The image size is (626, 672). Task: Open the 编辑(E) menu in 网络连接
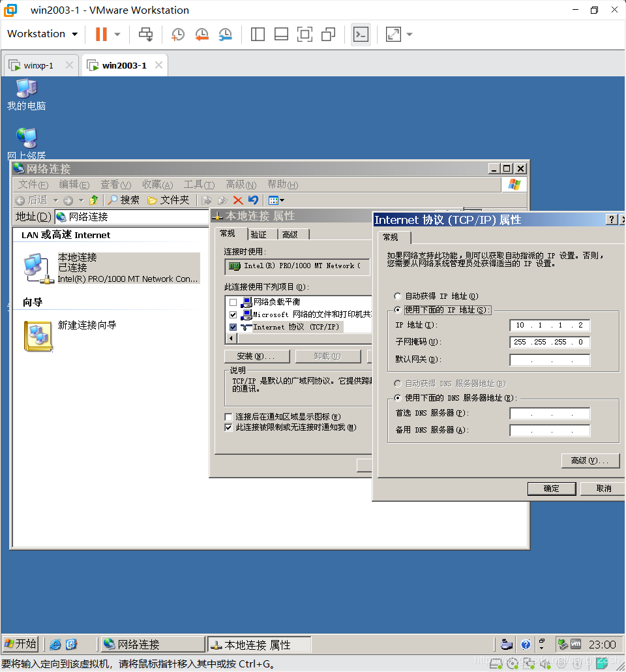click(74, 185)
